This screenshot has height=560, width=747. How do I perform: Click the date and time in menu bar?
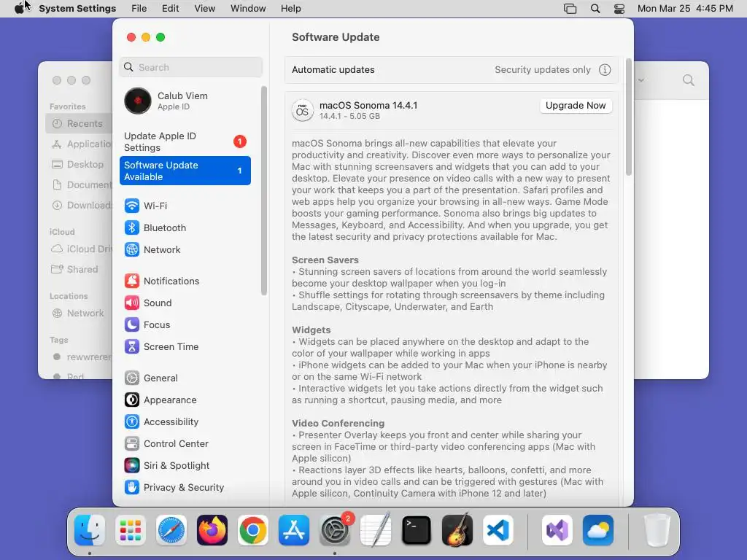pos(685,9)
